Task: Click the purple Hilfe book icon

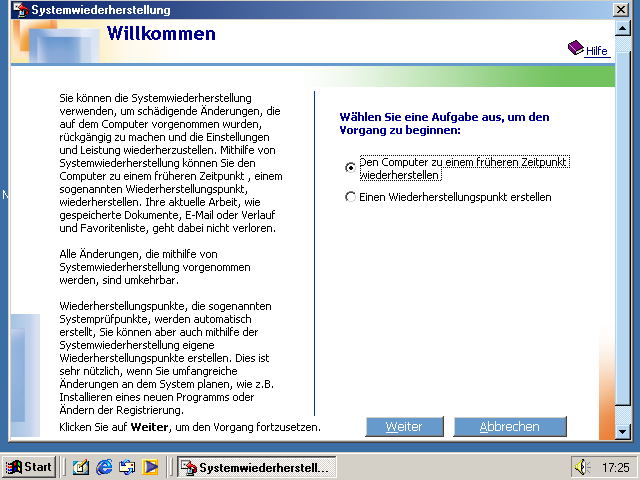Action: click(575, 48)
